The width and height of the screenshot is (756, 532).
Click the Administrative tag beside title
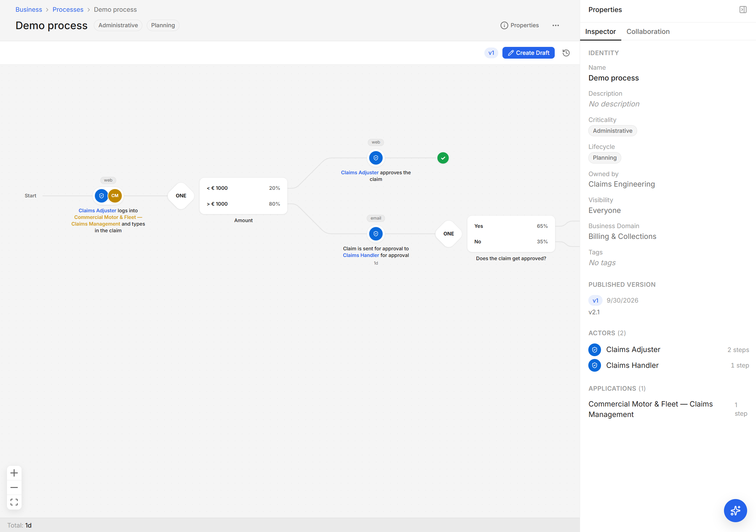[118, 25]
